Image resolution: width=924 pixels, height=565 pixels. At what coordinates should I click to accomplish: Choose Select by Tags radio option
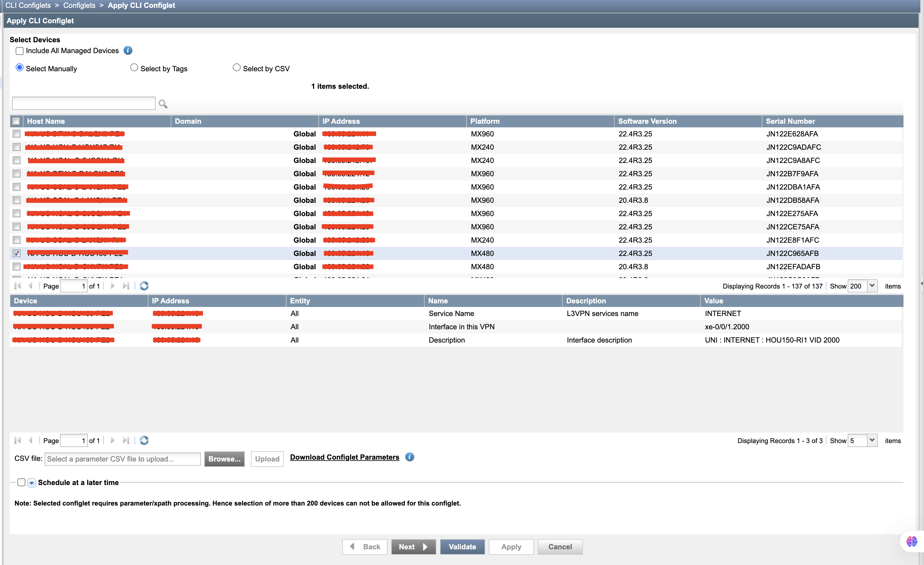(134, 68)
